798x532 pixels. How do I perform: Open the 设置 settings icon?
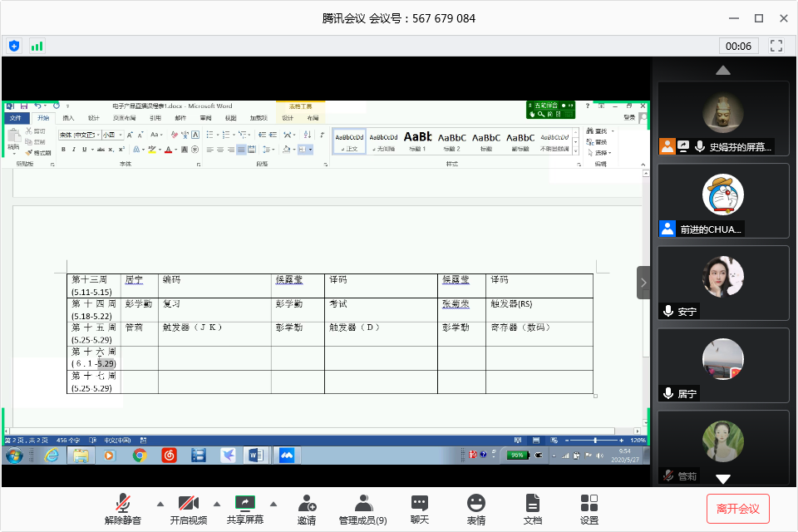point(589,509)
